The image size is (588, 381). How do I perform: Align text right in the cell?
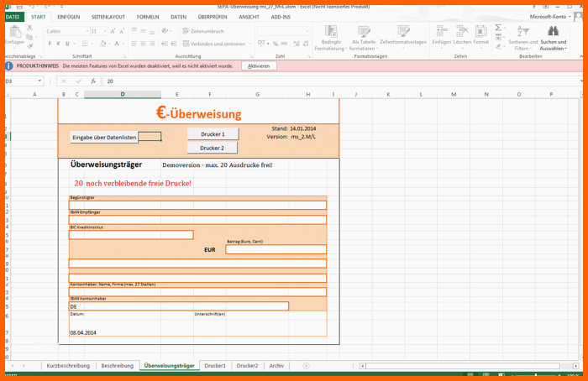click(x=152, y=44)
